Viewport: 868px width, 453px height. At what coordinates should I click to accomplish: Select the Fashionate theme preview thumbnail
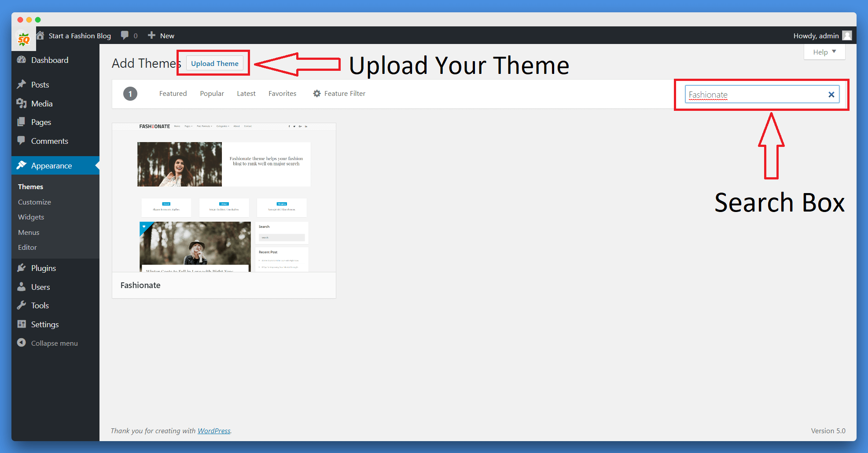[x=224, y=197]
